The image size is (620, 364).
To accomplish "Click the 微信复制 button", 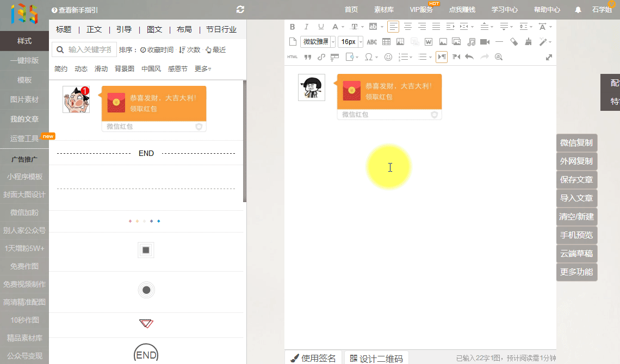I will 576,143.
